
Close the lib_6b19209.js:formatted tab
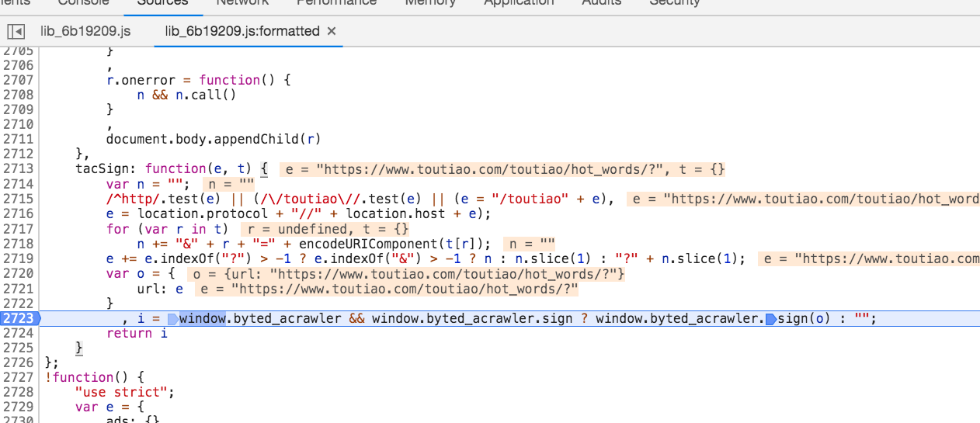[x=331, y=31]
